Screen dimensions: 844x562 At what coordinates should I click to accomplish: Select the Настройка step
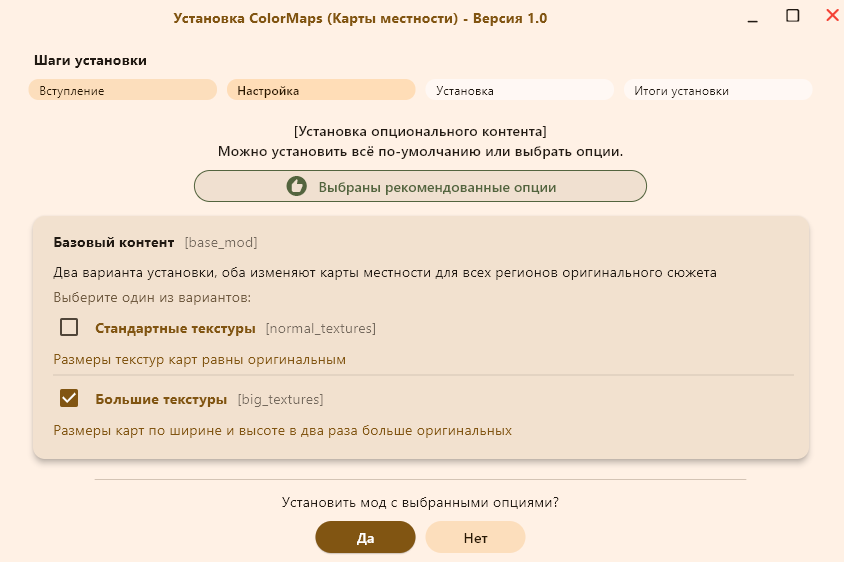pos(321,90)
